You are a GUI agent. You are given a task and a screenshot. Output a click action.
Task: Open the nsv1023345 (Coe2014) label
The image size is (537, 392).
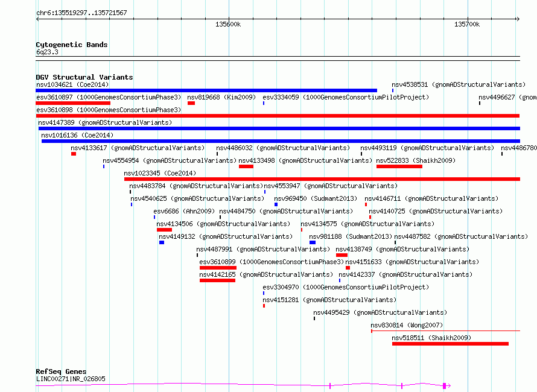coord(160,173)
